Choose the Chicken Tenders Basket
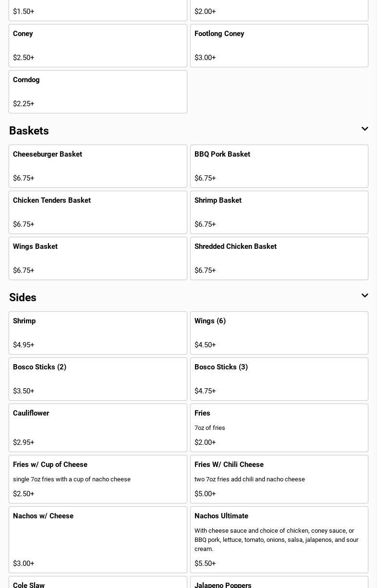 click(x=98, y=212)
